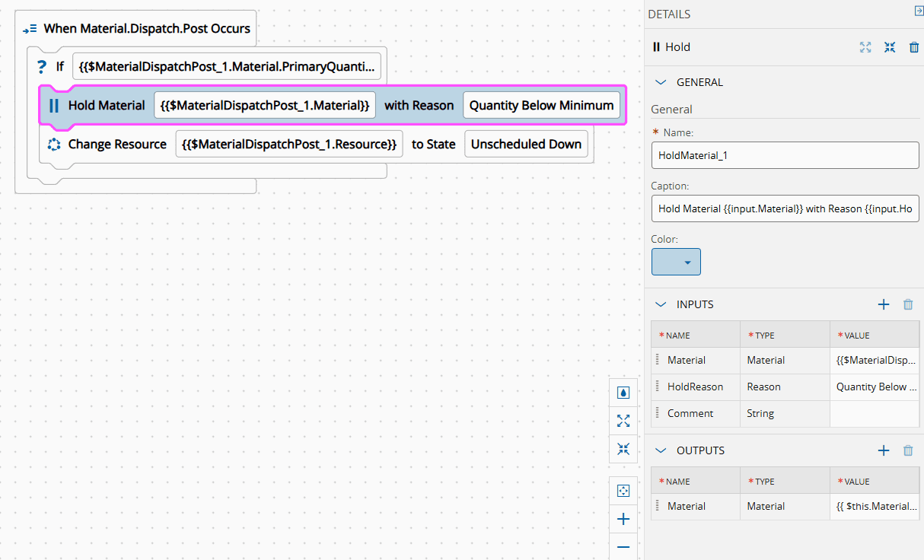Click the trash icon in the Outputs section

908,450
